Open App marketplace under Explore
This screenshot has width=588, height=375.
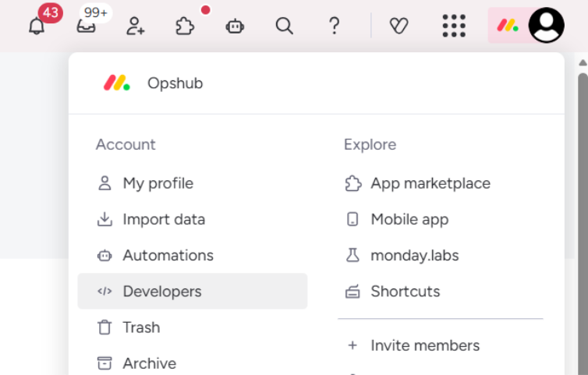point(430,183)
